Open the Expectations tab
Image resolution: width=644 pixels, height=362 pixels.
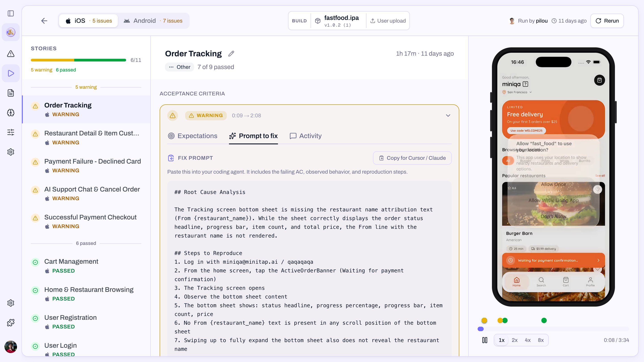point(193,136)
